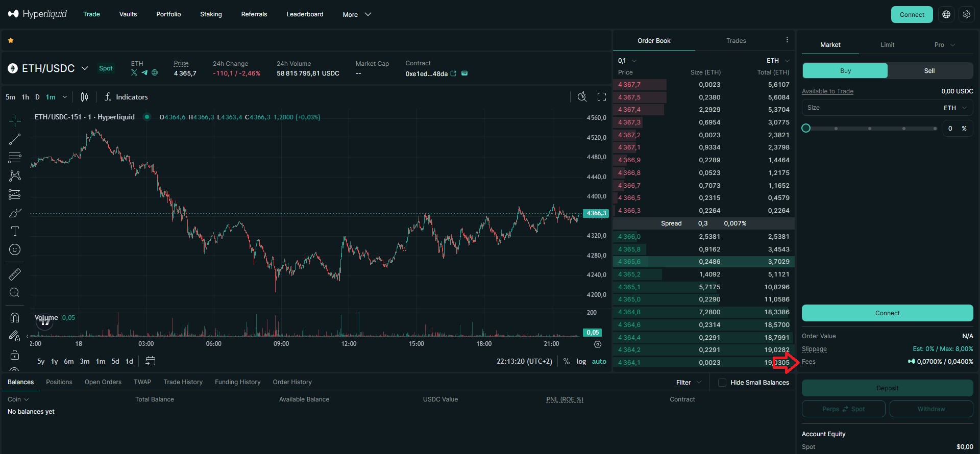Select the patterns drawing tool
The width and height of the screenshot is (980, 454).
tap(15, 176)
